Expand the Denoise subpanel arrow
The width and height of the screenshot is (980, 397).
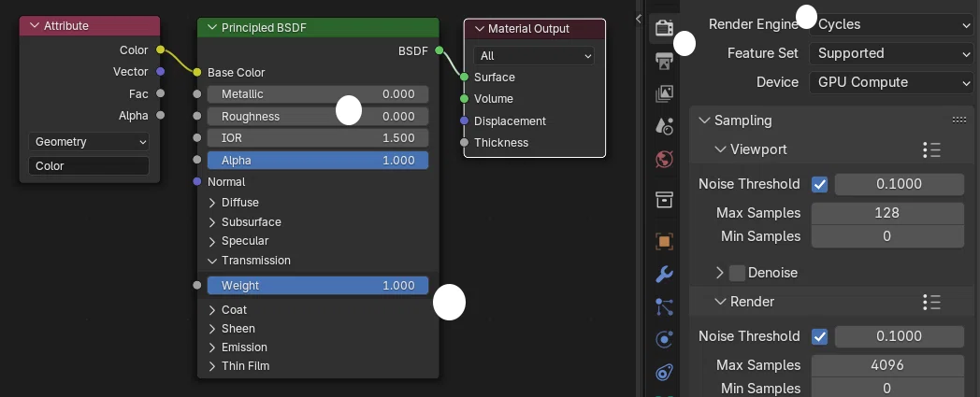(x=720, y=273)
